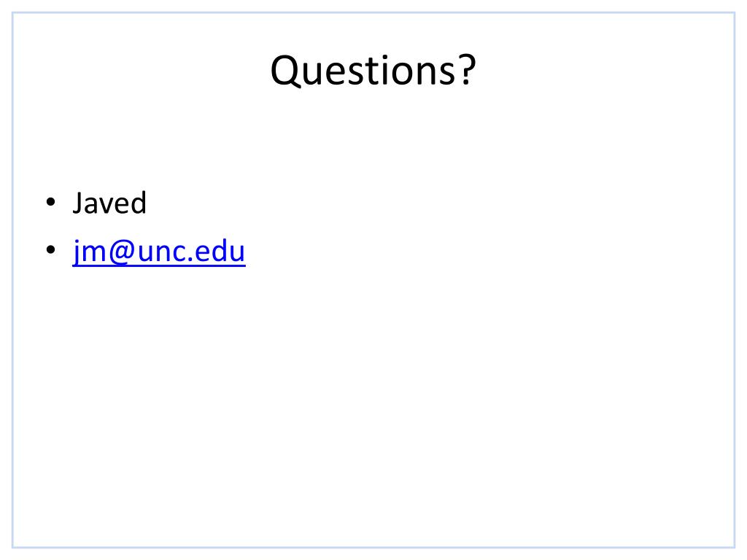Viewport: 747px width, 560px height.
Task: Click the final "d" in Javed
Action: (x=138, y=203)
